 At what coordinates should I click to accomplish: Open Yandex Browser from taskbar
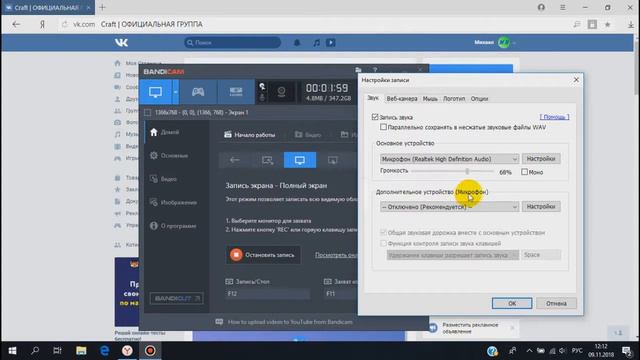pos(127,351)
